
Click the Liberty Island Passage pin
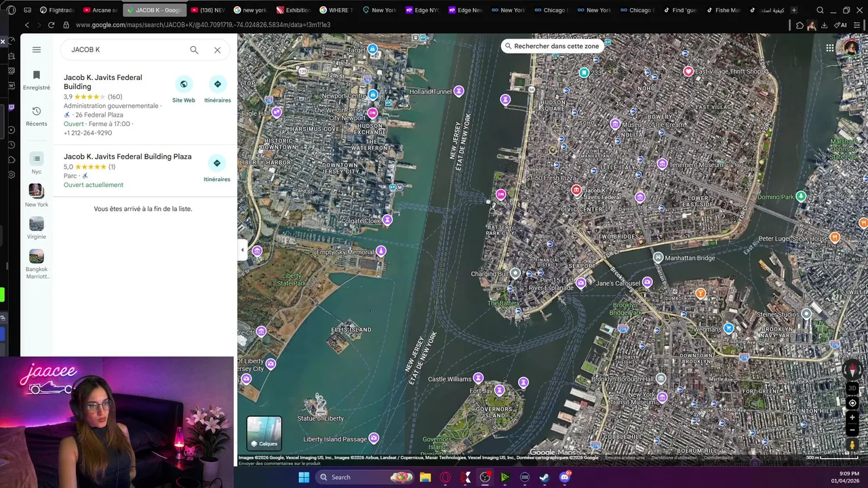click(374, 438)
